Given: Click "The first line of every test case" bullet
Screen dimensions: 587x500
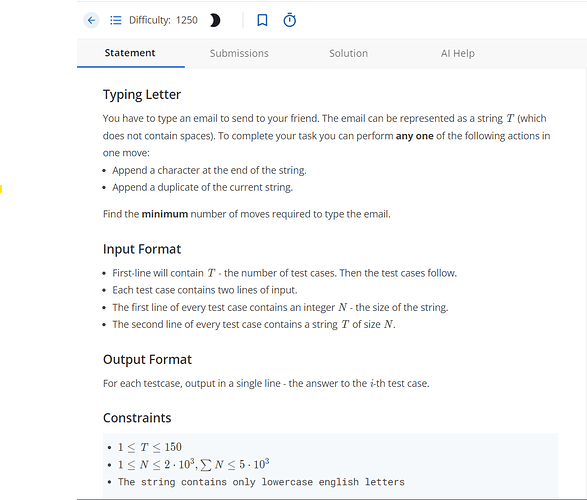Looking at the screenshot, I should (280, 307).
